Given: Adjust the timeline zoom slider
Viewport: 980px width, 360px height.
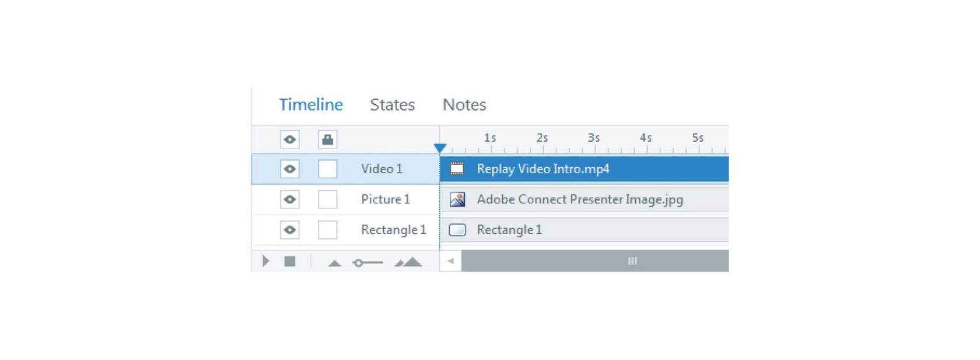Looking at the screenshot, I should (367, 263).
